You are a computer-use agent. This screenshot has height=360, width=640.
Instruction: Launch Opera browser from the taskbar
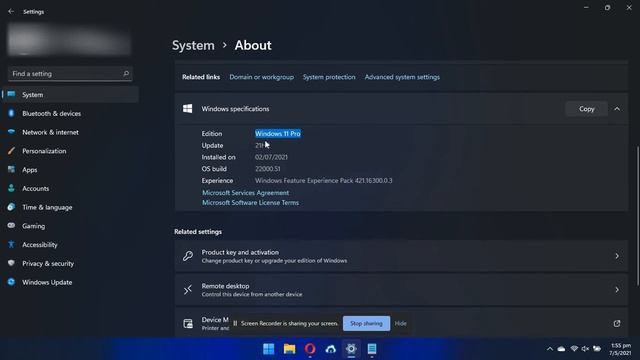(310, 349)
